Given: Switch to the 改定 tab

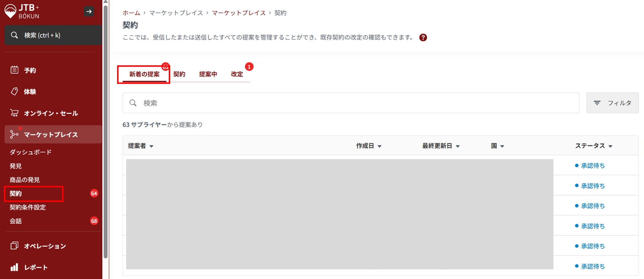Looking at the screenshot, I should point(237,74).
